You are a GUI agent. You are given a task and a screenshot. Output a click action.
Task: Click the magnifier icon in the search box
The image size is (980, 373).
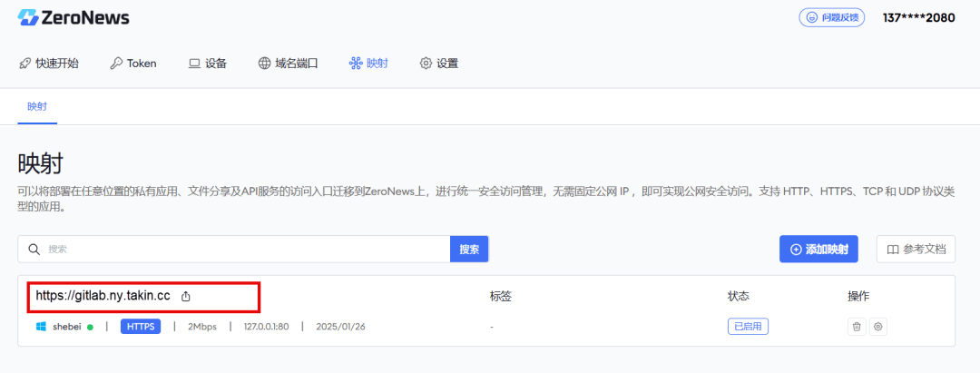[34, 250]
